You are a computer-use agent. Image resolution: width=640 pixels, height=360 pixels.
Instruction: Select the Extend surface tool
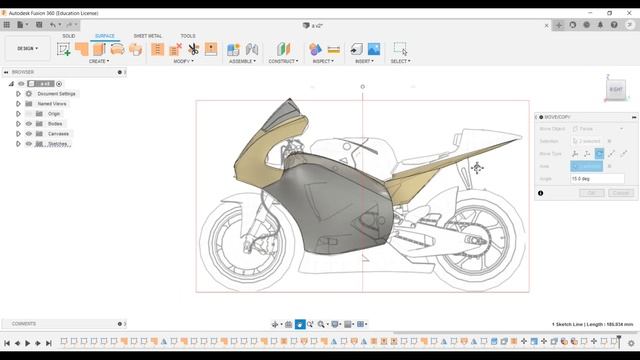coord(211,49)
